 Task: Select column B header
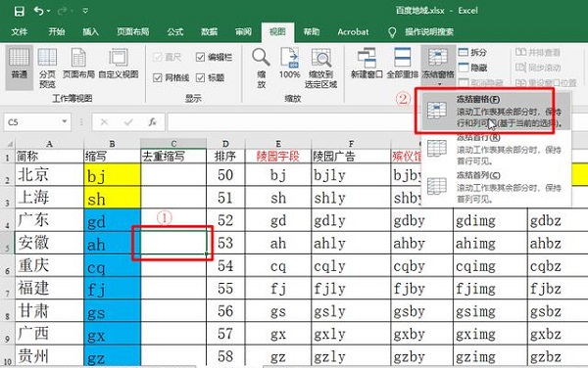112,143
